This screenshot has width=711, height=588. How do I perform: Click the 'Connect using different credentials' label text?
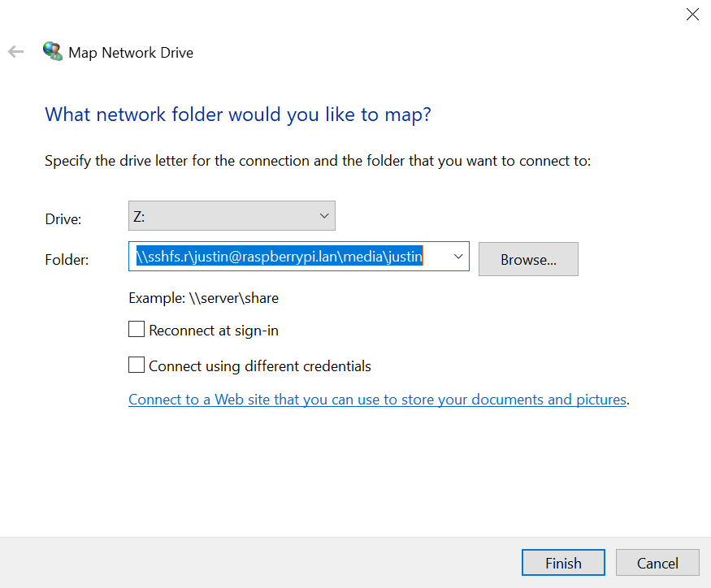tap(260, 365)
